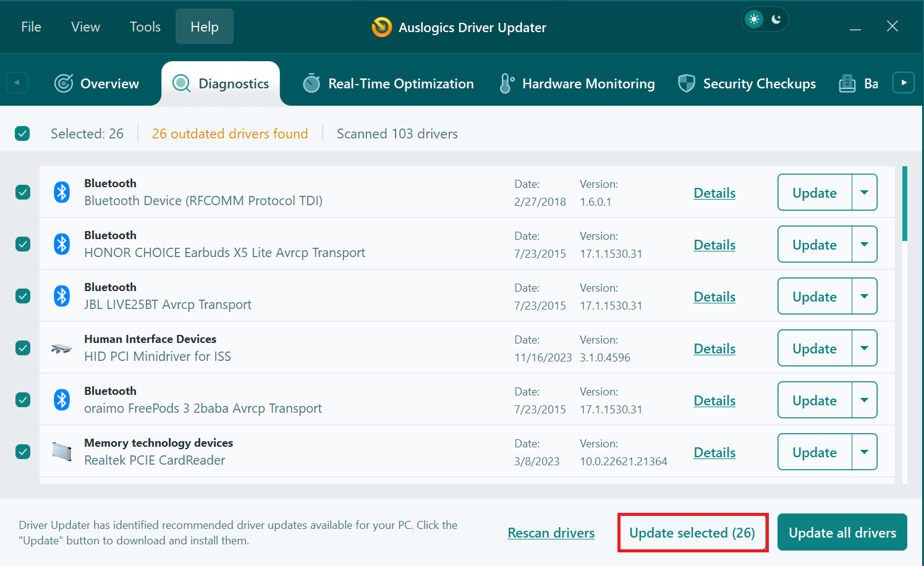
Task: Click version number 10.0.22621.21364
Action: [624, 461]
